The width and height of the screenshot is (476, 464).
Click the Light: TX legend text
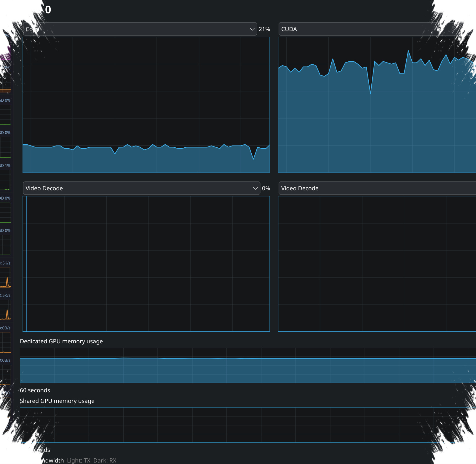(x=79, y=460)
